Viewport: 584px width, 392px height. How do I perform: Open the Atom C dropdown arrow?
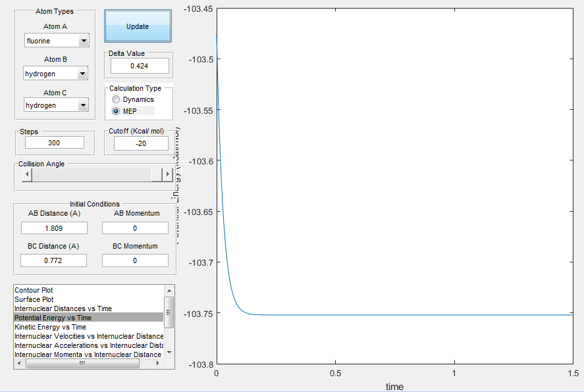[84, 105]
